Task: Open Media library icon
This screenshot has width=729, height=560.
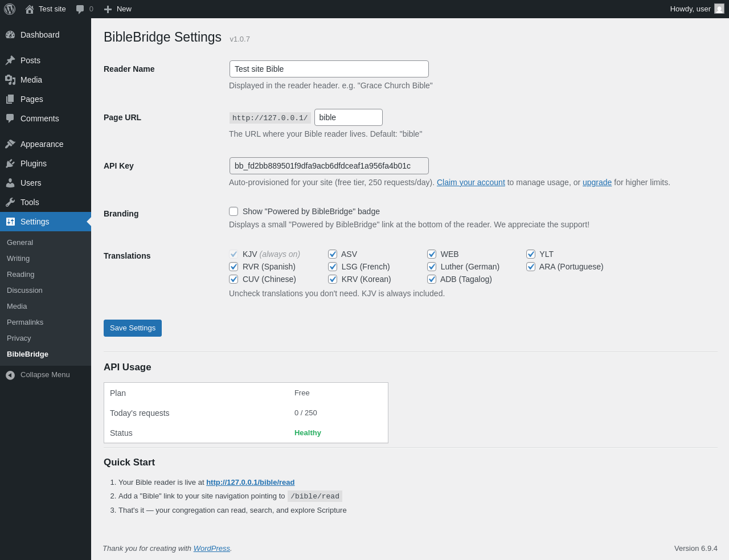Action: [10, 80]
